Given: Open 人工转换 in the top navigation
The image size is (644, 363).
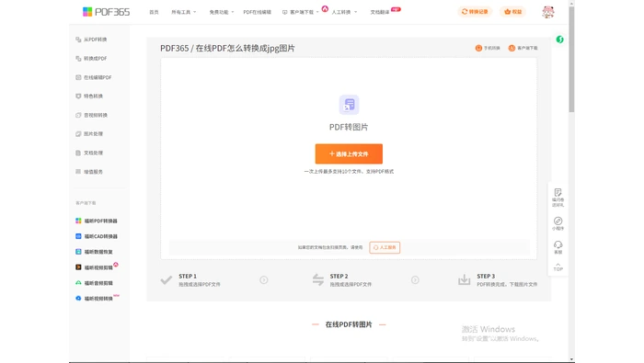Looking at the screenshot, I should 341,12.
